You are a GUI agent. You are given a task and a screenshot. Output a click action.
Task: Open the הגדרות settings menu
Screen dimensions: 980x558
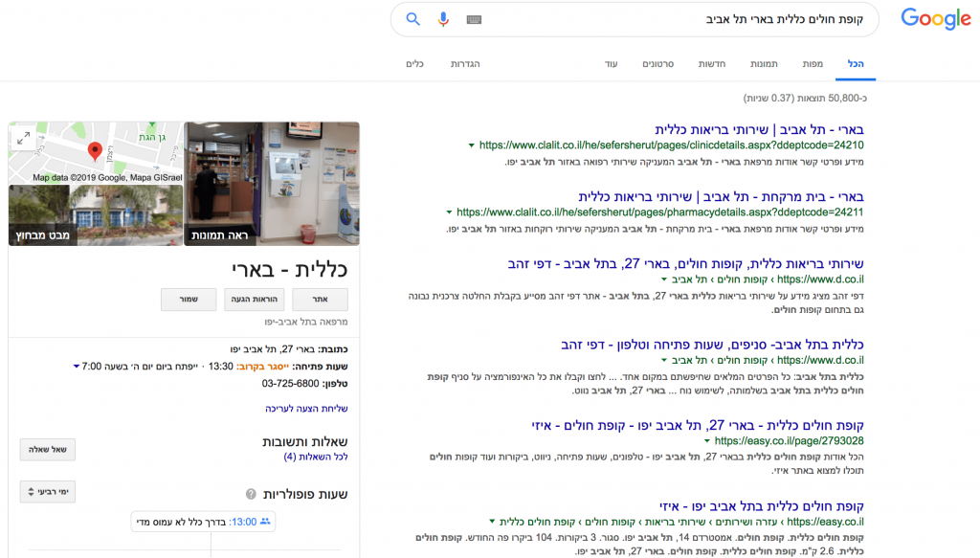(x=465, y=64)
